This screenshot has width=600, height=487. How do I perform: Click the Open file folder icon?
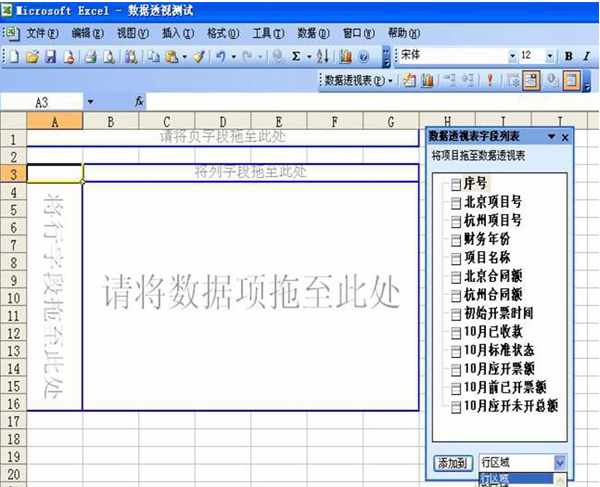pos(32,57)
